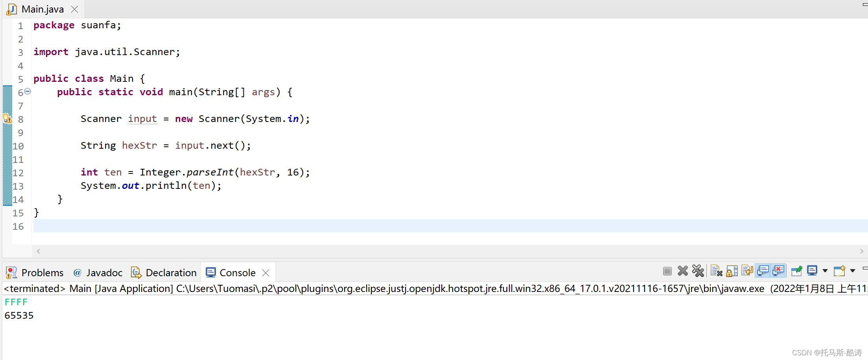Click the 'package' keyword on line 1
Image resolution: width=868 pixels, height=360 pixels.
[x=54, y=25]
